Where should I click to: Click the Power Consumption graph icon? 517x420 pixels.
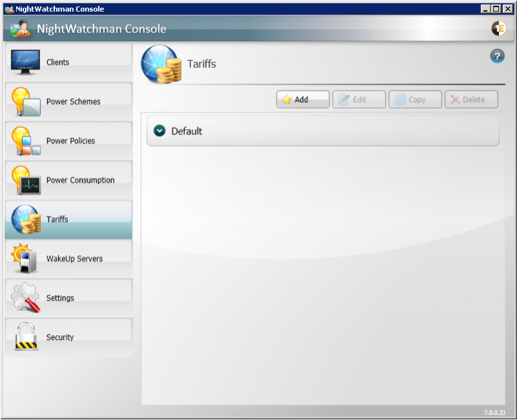click(25, 180)
